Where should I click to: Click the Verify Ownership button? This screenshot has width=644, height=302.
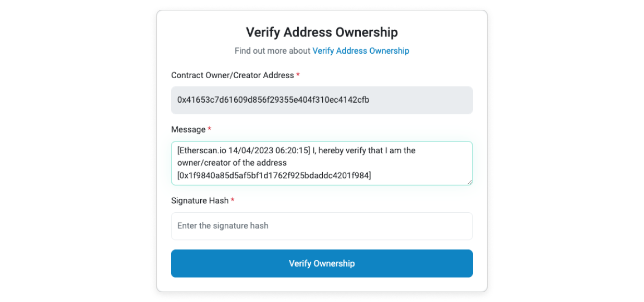pyautogui.click(x=322, y=263)
